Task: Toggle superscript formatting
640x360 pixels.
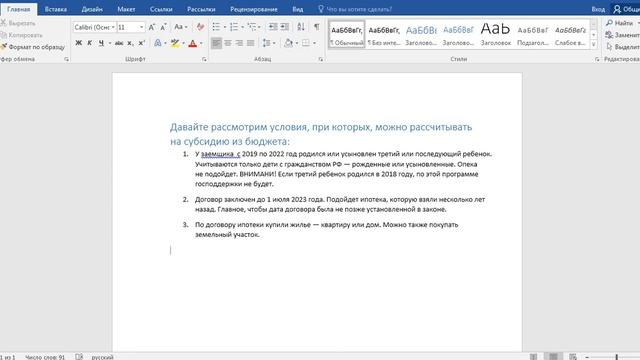Action: click(142, 43)
